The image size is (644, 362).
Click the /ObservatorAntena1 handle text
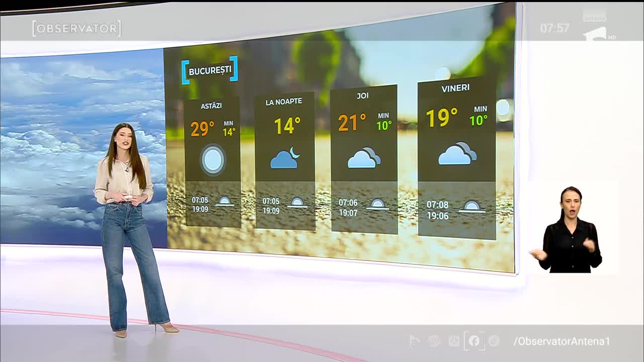click(561, 341)
